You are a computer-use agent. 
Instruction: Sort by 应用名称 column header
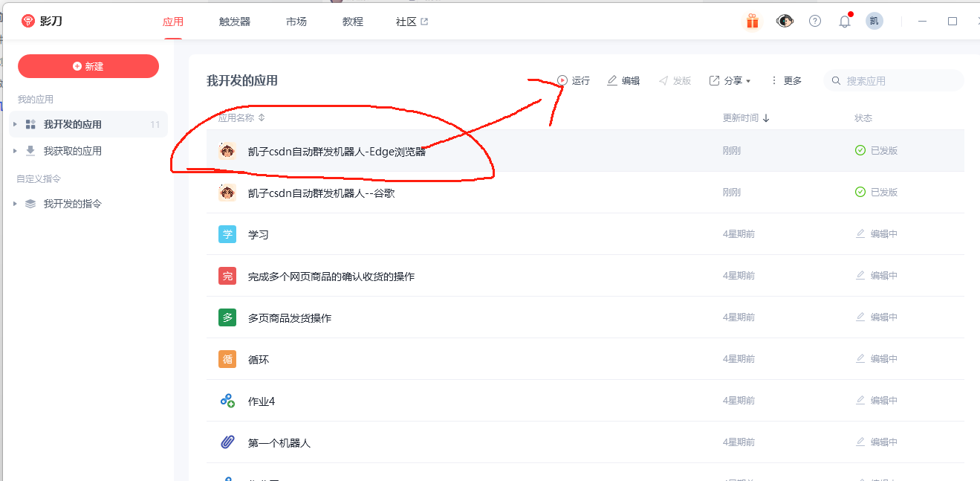(241, 117)
